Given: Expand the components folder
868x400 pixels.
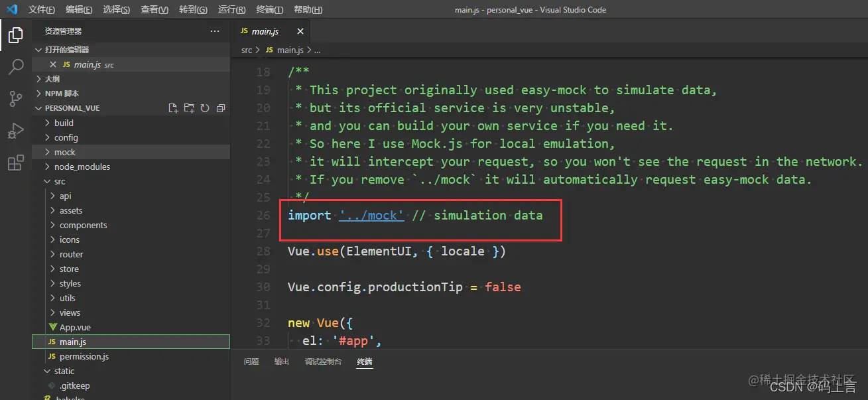Looking at the screenshot, I should (x=131, y=225).
